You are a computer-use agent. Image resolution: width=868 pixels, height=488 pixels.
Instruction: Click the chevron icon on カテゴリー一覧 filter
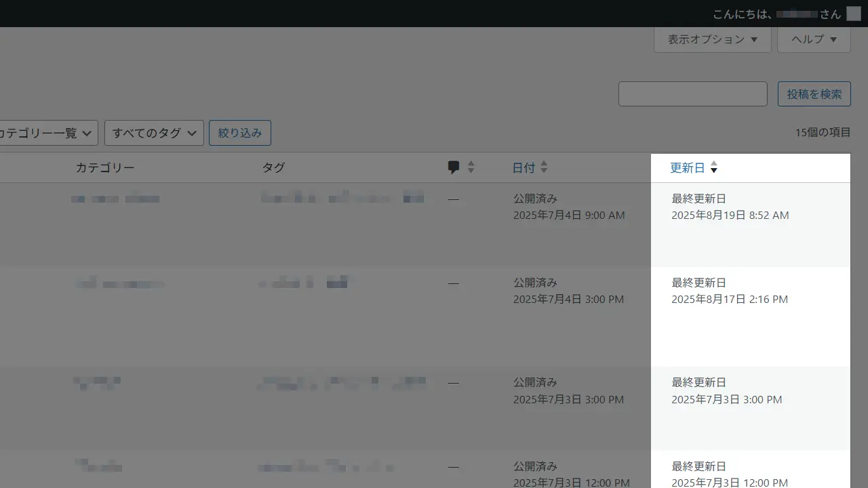[x=87, y=133]
